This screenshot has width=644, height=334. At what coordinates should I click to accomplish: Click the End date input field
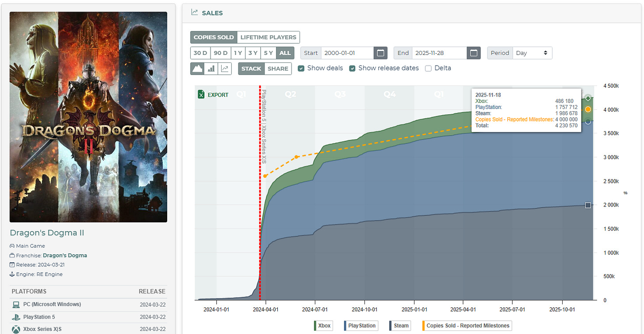coord(440,53)
